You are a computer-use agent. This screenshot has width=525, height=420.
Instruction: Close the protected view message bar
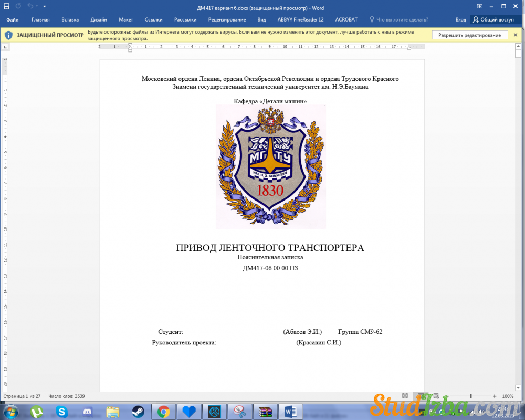[x=516, y=35]
